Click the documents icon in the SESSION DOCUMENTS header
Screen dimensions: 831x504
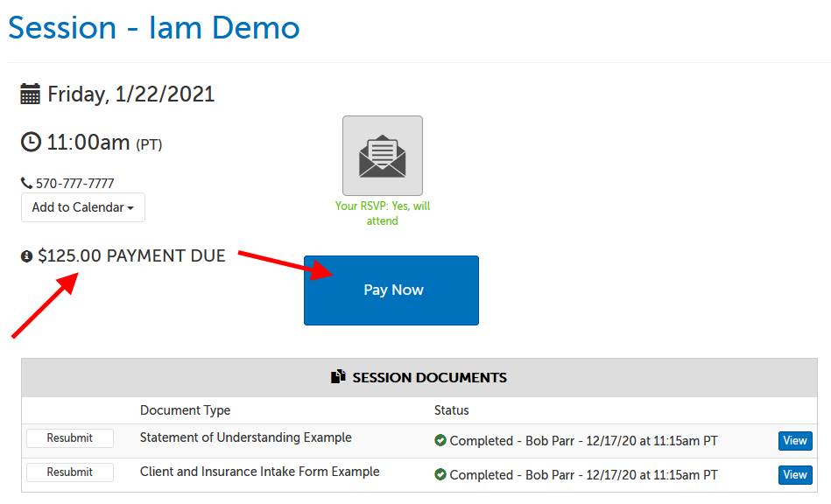(x=338, y=377)
